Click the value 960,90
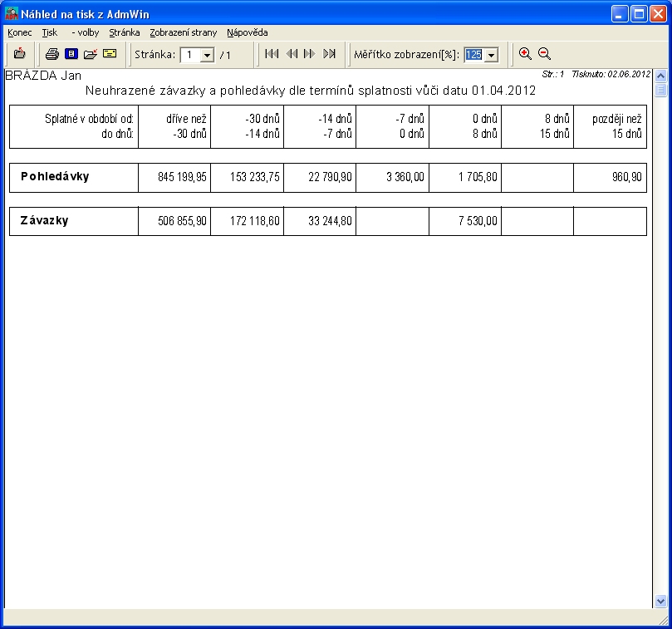The image size is (672, 629). click(627, 177)
